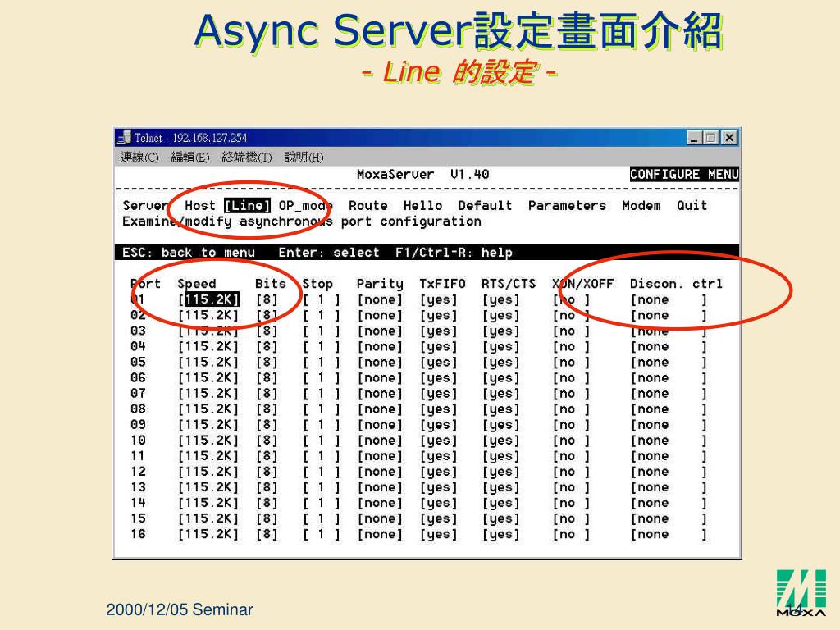Toggle XON/XOFF value for port 13

pos(571,487)
